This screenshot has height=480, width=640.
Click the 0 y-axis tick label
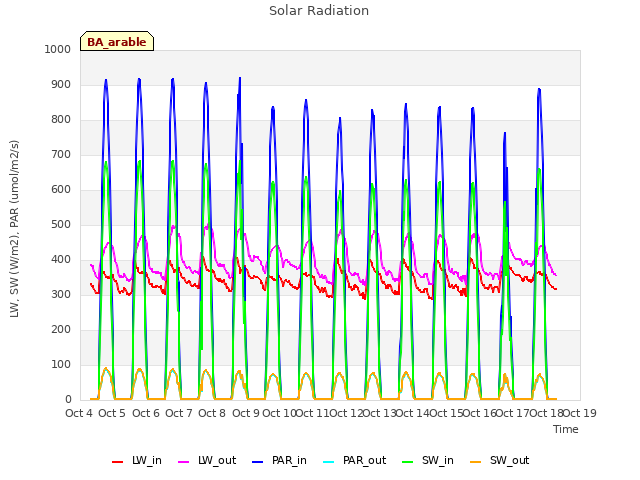[x=68, y=400]
